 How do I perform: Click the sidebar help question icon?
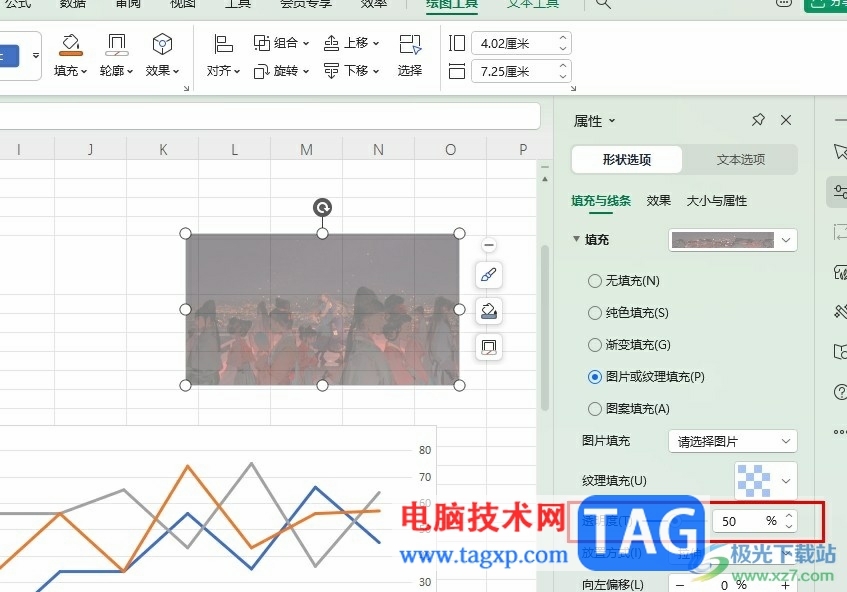coord(841,392)
